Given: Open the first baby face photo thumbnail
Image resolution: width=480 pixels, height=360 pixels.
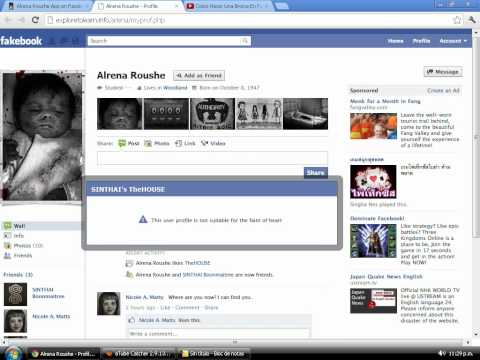Looking at the screenshot, I should point(119,114).
